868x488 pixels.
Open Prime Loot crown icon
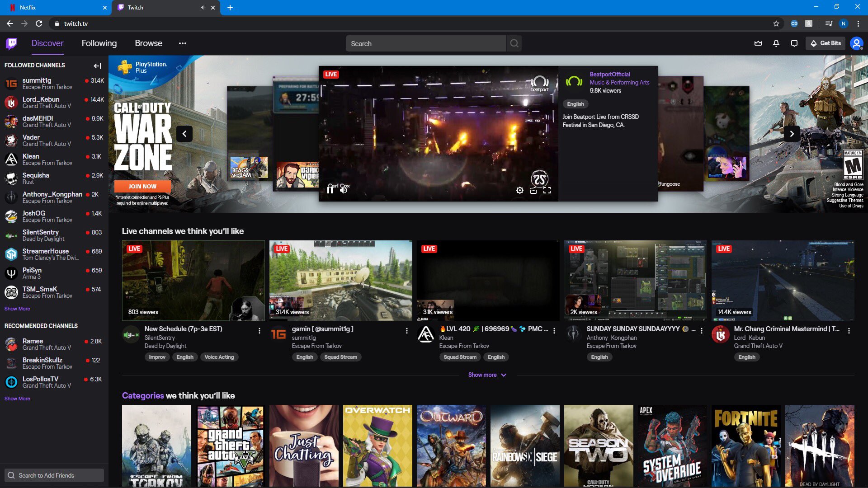click(758, 43)
